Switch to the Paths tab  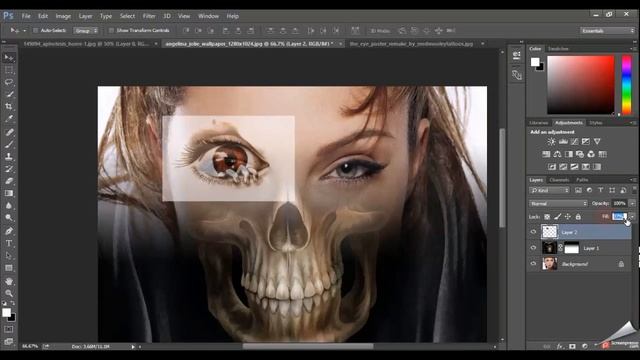(582, 180)
